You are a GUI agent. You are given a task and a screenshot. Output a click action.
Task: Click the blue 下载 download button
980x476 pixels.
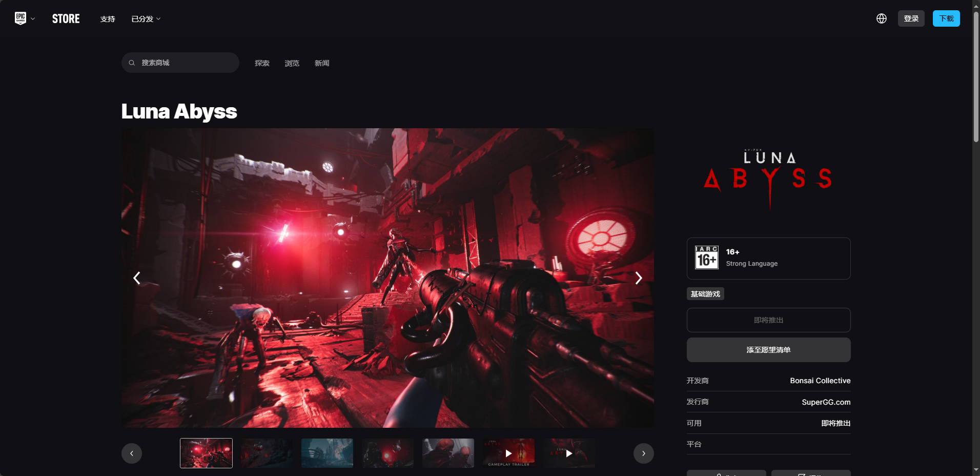tap(946, 18)
